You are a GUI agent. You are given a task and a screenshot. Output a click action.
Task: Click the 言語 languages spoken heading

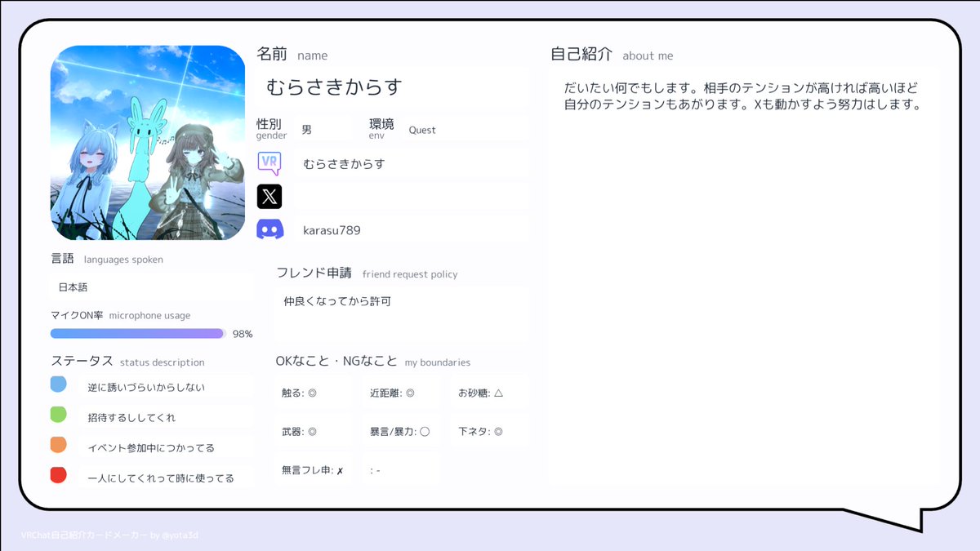(107, 259)
